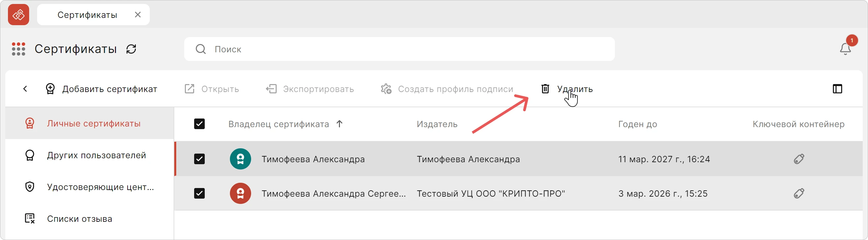Click the add certificate badge icon

pyautogui.click(x=50, y=89)
